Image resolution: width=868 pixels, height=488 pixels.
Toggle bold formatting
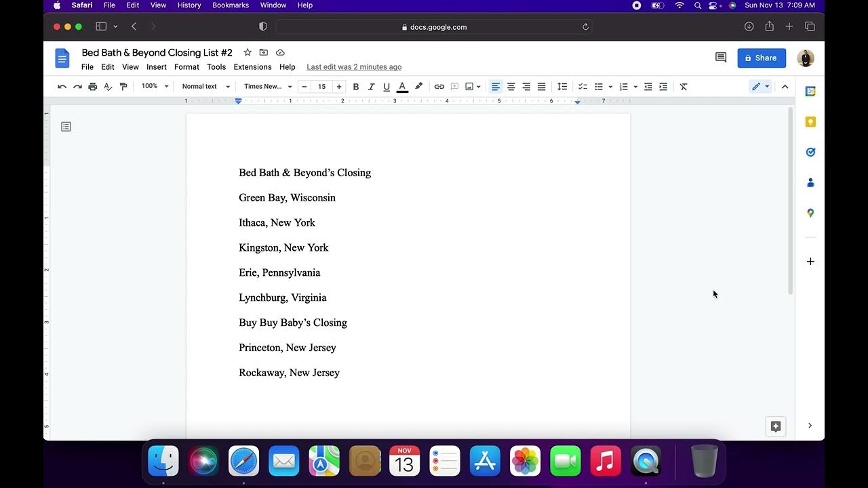pos(356,87)
